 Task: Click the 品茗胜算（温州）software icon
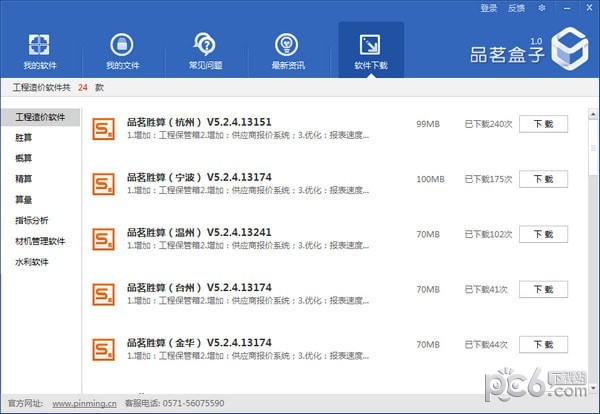pyautogui.click(x=104, y=239)
